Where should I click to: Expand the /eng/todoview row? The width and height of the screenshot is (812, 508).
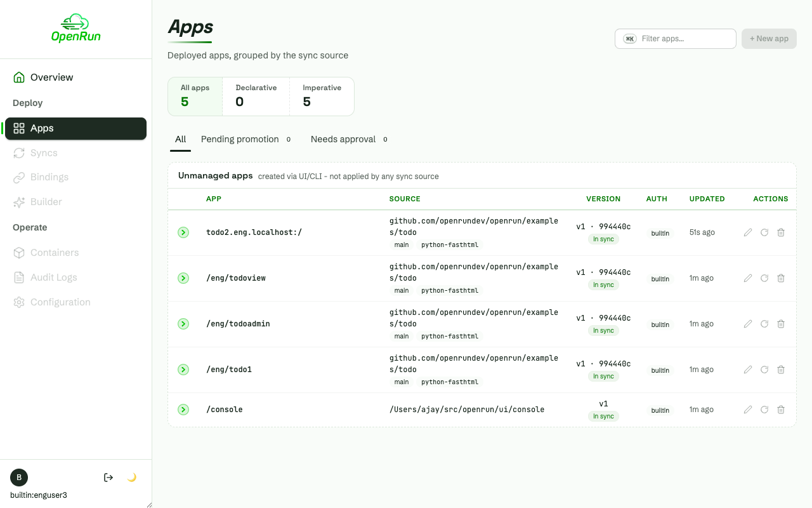point(183,278)
